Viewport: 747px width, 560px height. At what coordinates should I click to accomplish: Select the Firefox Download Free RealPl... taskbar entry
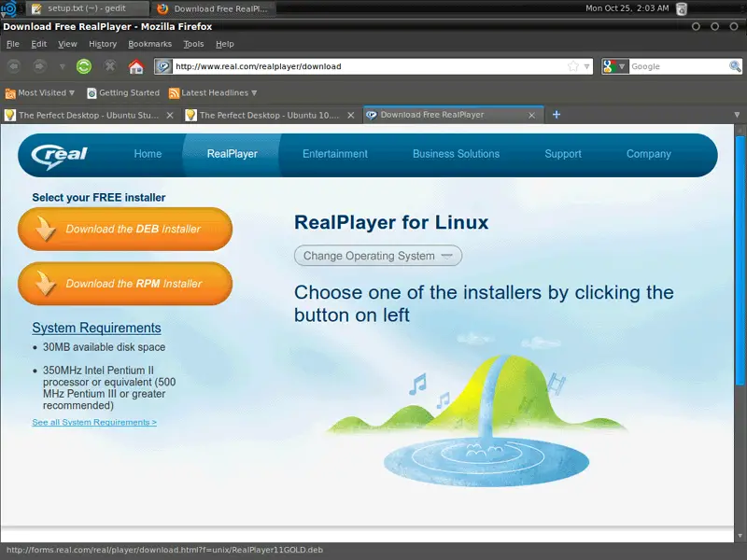click(213, 8)
